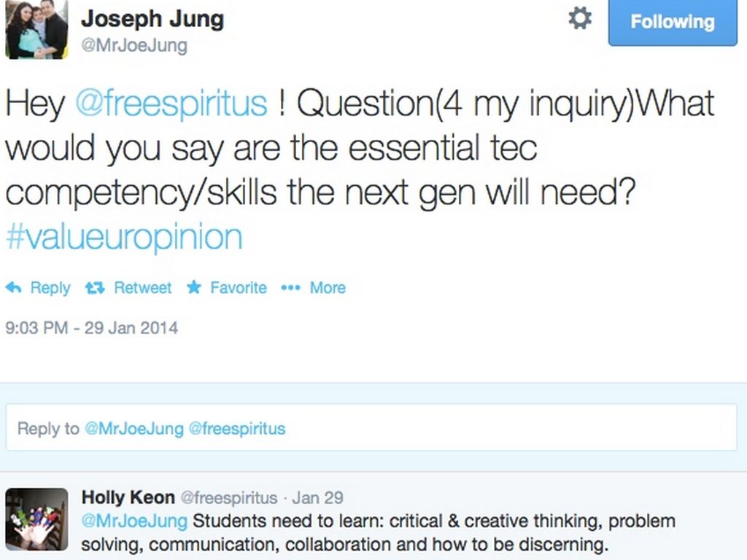Click the @MrJoeJung handle under name
Image resolution: width=747 pixels, height=560 pixels.
point(134,45)
